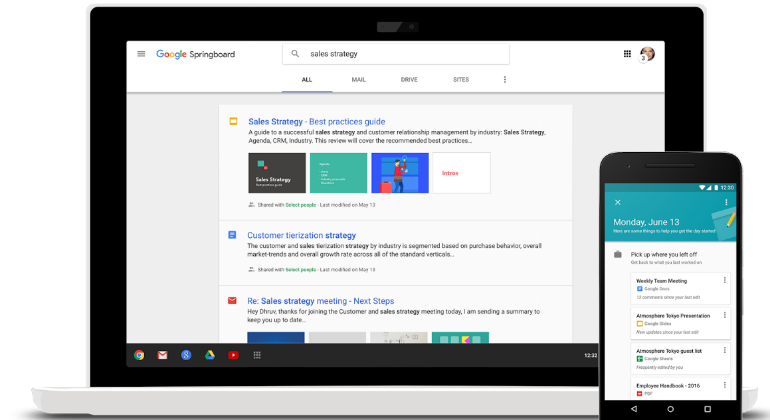Switch to the DRIVE tab
The image size is (770, 420).
(x=409, y=80)
